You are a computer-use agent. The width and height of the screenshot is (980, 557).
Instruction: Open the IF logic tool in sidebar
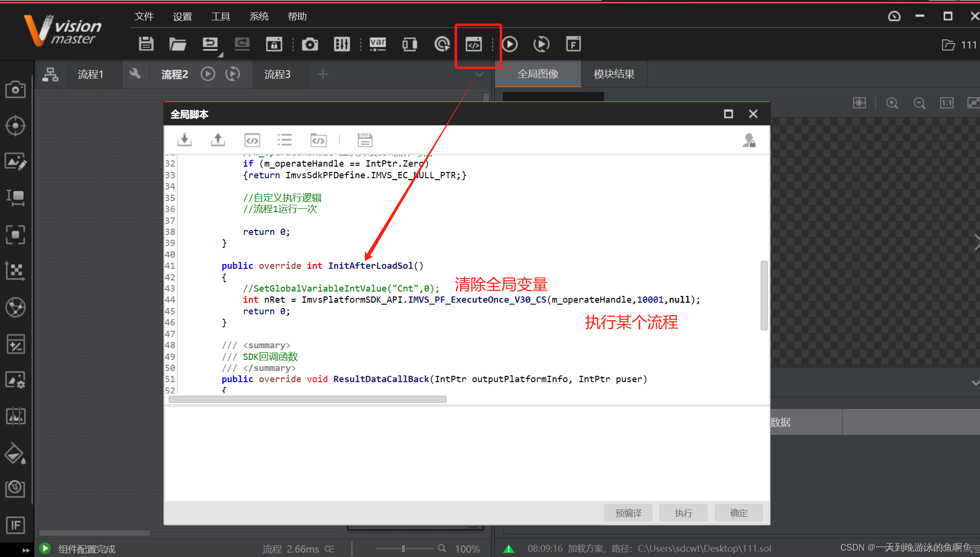(15, 525)
